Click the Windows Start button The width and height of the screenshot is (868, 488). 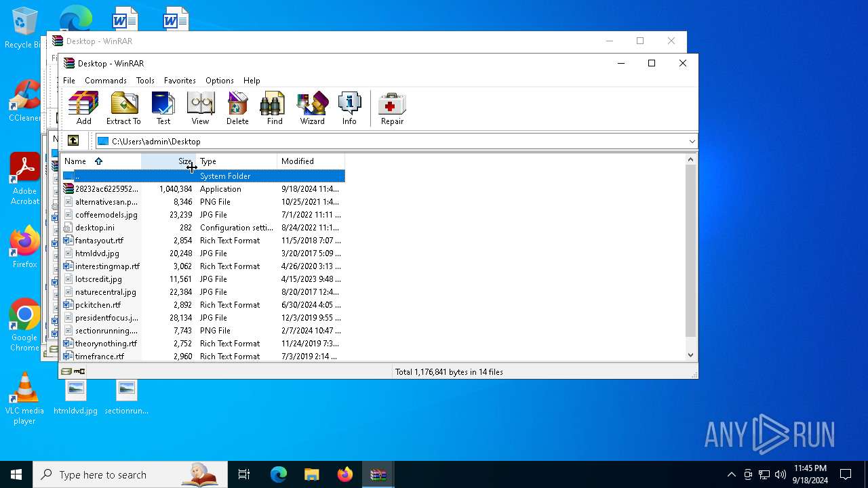[16, 474]
